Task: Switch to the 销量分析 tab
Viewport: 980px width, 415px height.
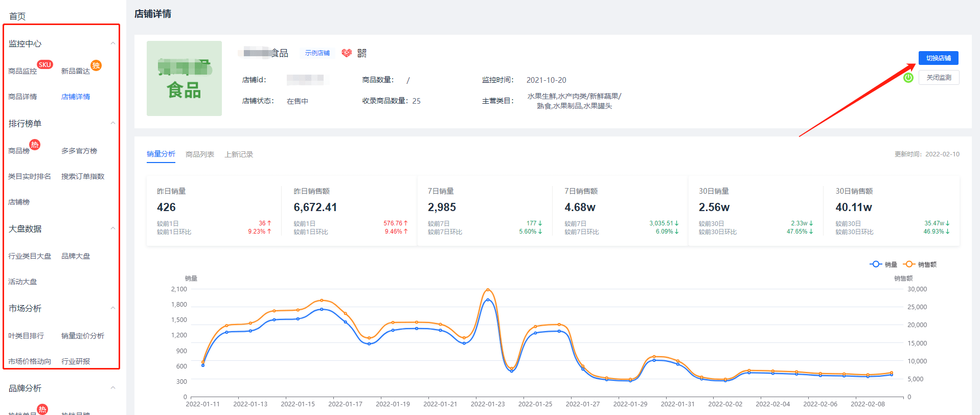Action: click(x=161, y=154)
